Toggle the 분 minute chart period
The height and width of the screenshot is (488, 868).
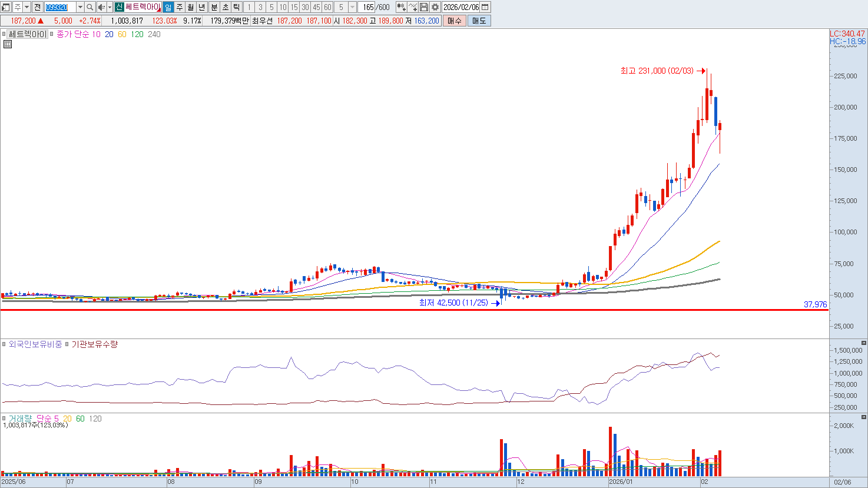point(214,7)
